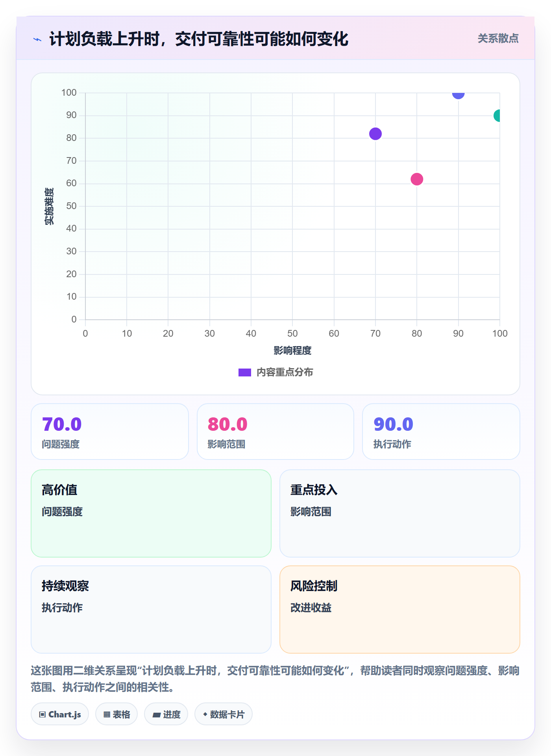The height and width of the screenshot is (756, 551).
Task: Click the chart title 计划负载上升时
Action: coord(199,39)
